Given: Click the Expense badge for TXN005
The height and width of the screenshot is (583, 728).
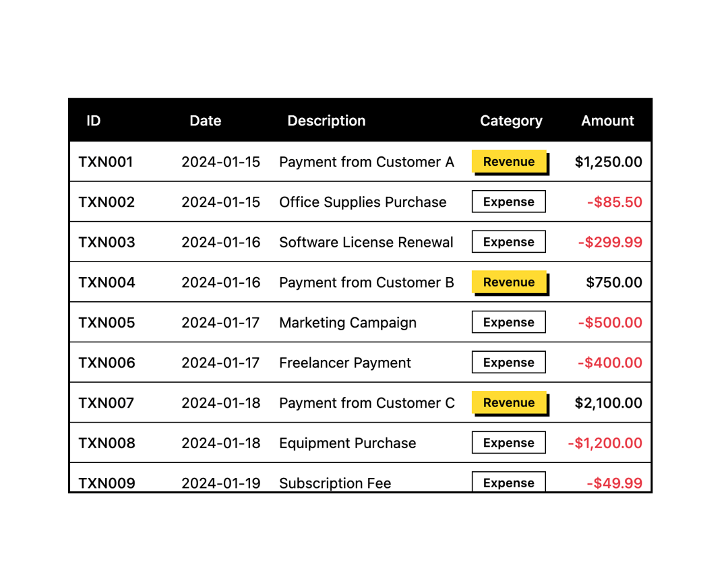Looking at the screenshot, I should click(509, 322).
